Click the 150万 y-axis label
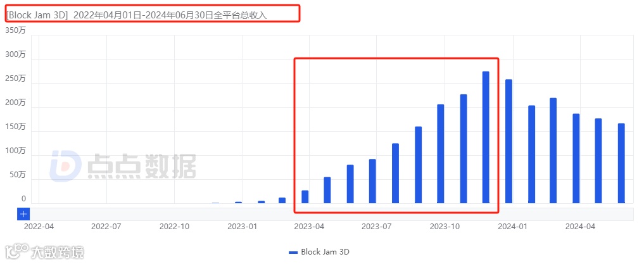This screenshot has height=264, width=644. coord(15,127)
